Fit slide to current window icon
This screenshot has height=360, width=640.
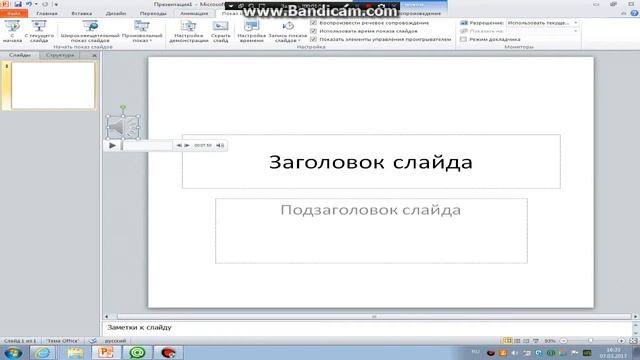click(x=633, y=340)
